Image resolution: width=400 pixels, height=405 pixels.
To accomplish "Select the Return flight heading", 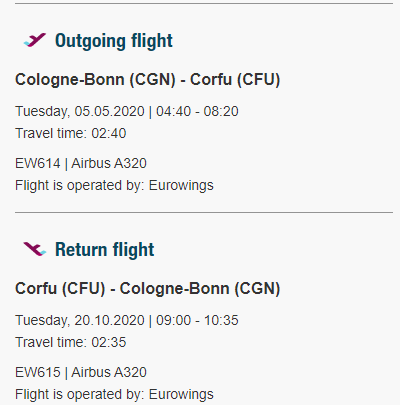I will coord(105,250).
